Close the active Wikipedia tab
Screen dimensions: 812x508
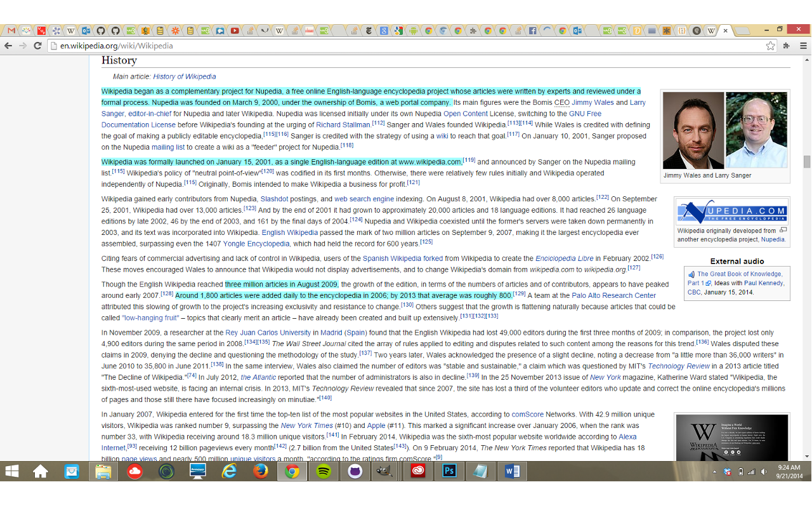click(725, 30)
